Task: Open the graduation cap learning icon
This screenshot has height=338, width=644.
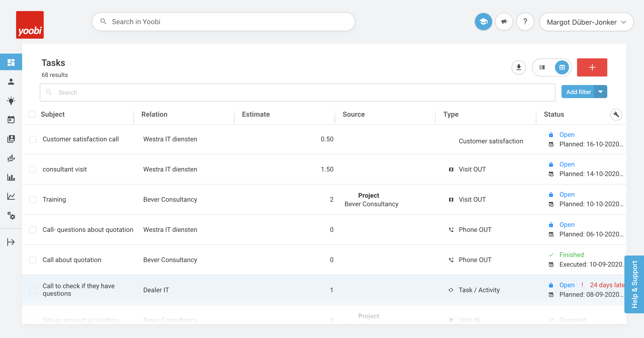Action: coord(483,22)
